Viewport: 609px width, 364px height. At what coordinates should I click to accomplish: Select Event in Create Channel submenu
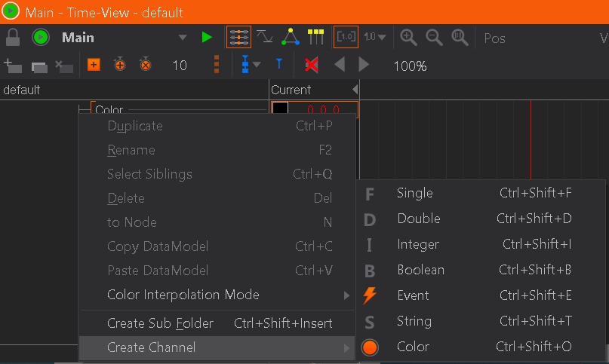[x=413, y=295]
